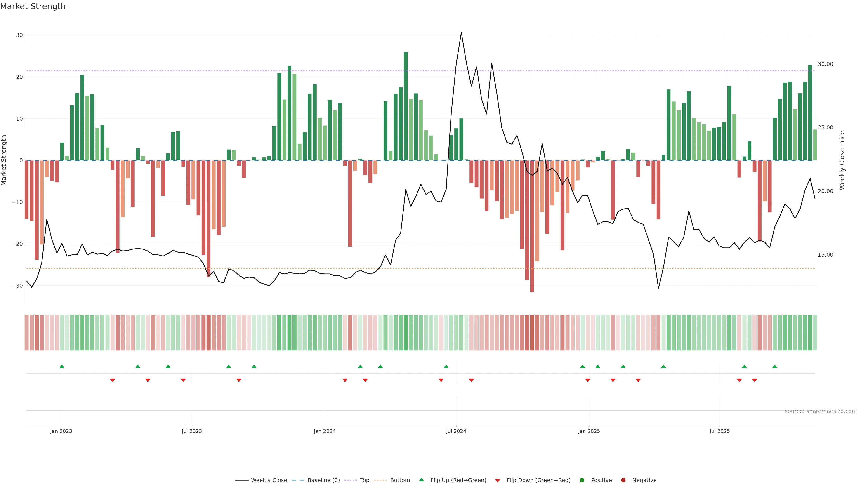Select the leftmost red flip-down triangle marker
This screenshot has height=488, width=868.
click(113, 380)
